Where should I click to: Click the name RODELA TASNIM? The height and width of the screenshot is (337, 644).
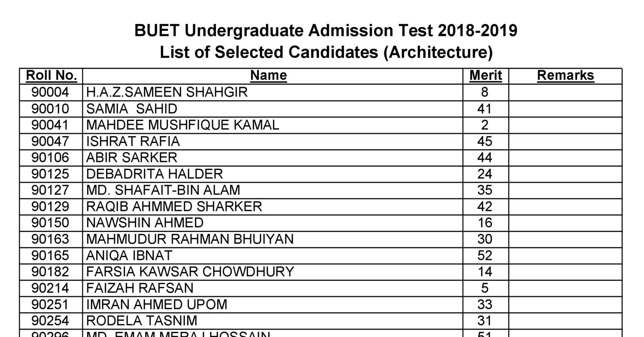point(142,321)
